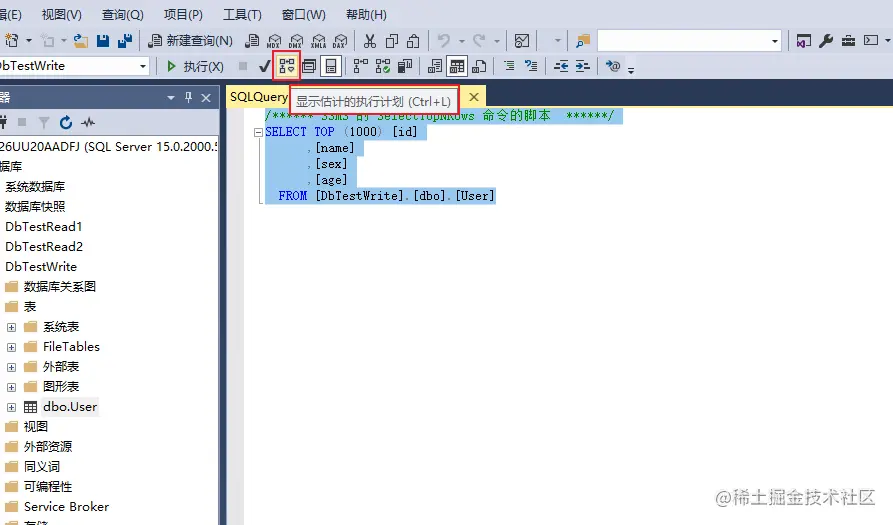The image size is (893, 525).
Task: Toggle Include Client Statistics
Action: tap(405, 67)
